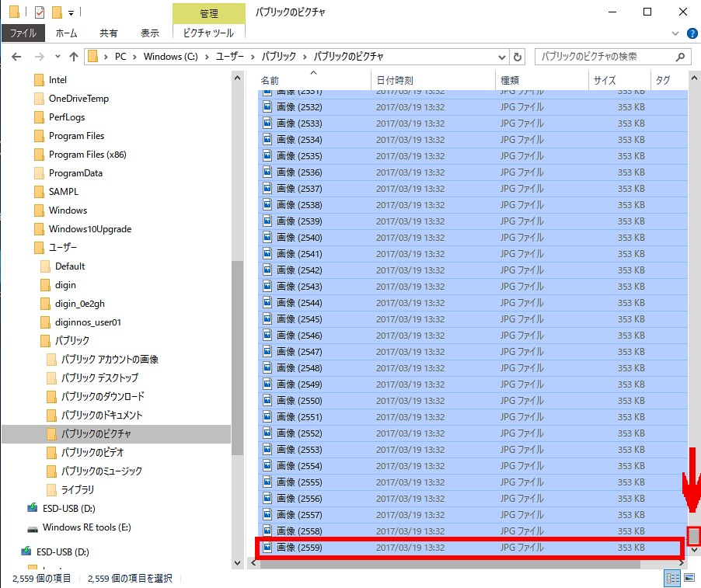Screen dimensions: 701x588
Task: Go up one folder level with up arrow
Action: 74,57
